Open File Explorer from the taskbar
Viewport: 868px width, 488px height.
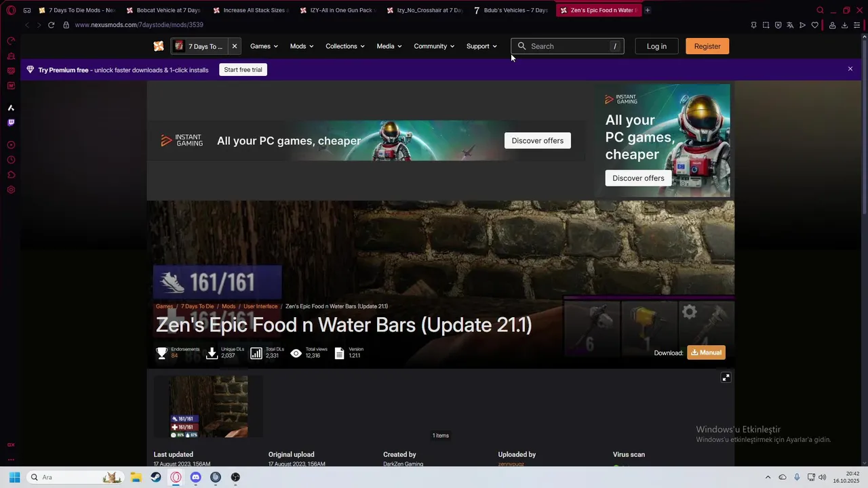pyautogui.click(x=136, y=477)
